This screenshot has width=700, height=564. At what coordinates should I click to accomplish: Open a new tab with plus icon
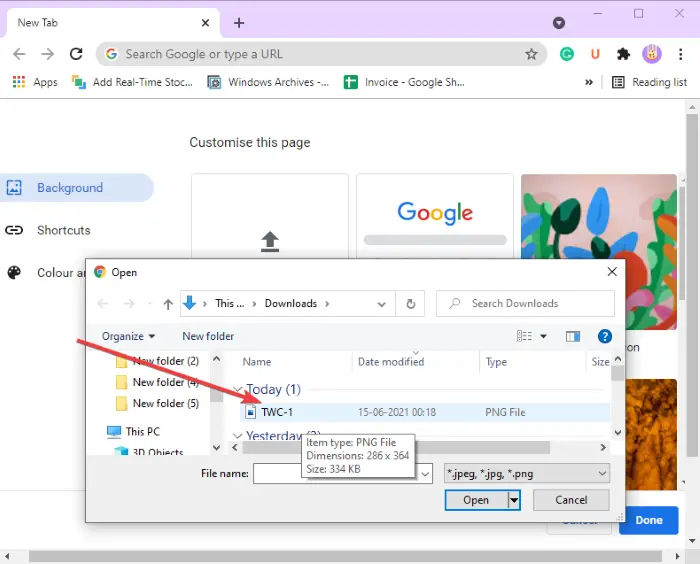(239, 23)
